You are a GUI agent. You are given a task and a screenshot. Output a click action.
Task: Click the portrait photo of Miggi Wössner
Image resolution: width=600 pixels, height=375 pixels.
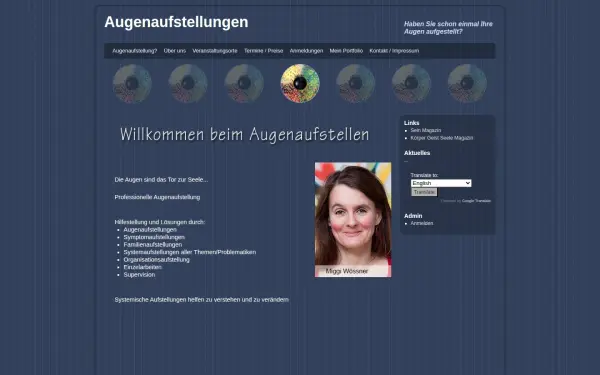pyautogui.click(x=353, y=220)
